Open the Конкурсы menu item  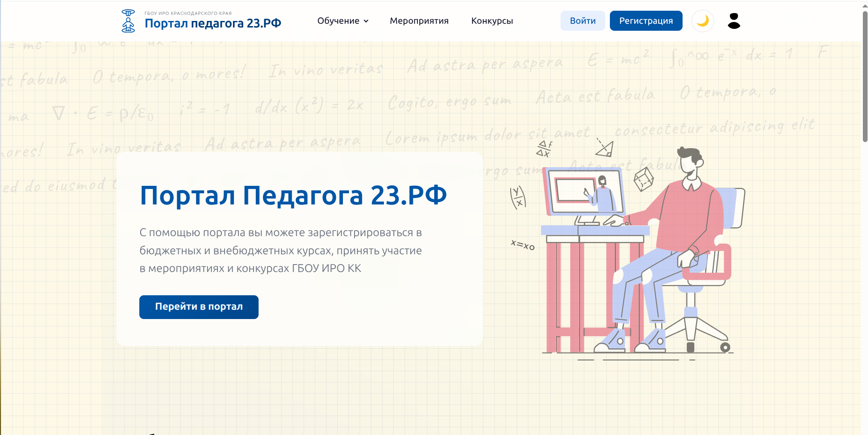click(492, 21)
